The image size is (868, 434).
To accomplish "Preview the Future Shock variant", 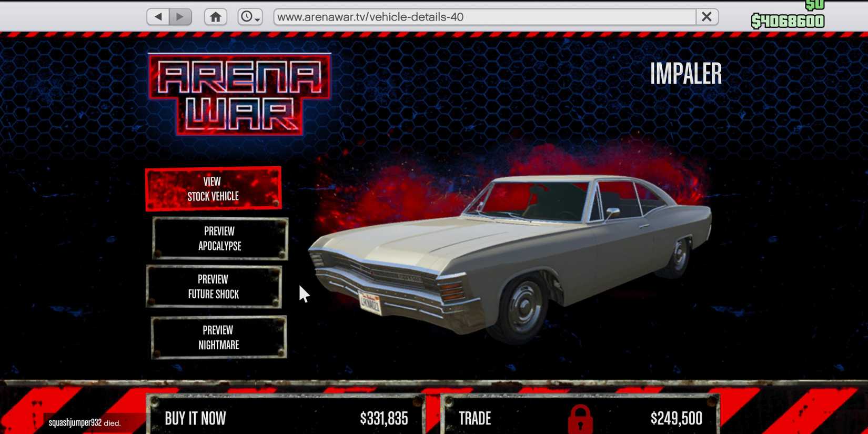I will coord(214,287).
